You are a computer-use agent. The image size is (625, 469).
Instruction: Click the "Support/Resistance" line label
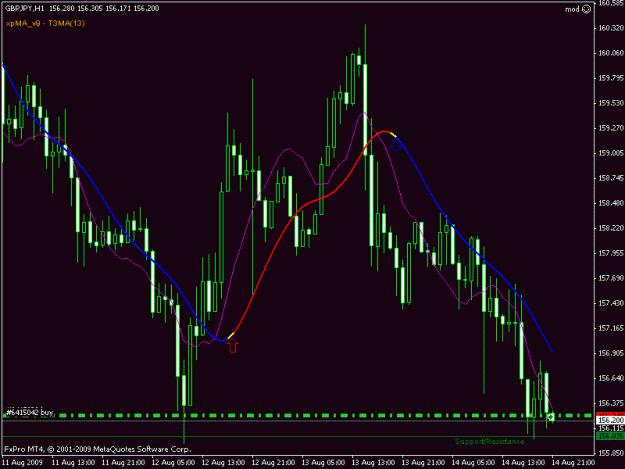pyautogui.click(x=489, y=441)
